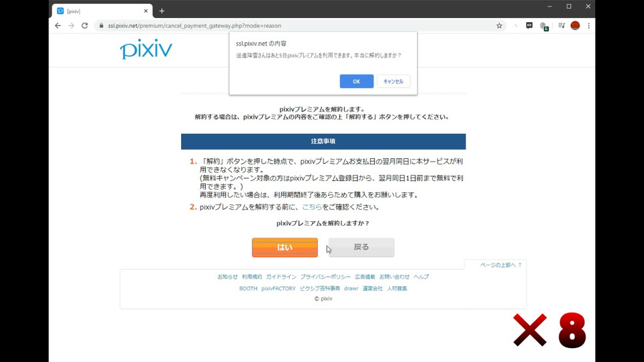Open the こちら link
This screenshot has width=644, height=362.
coord(312,207)
